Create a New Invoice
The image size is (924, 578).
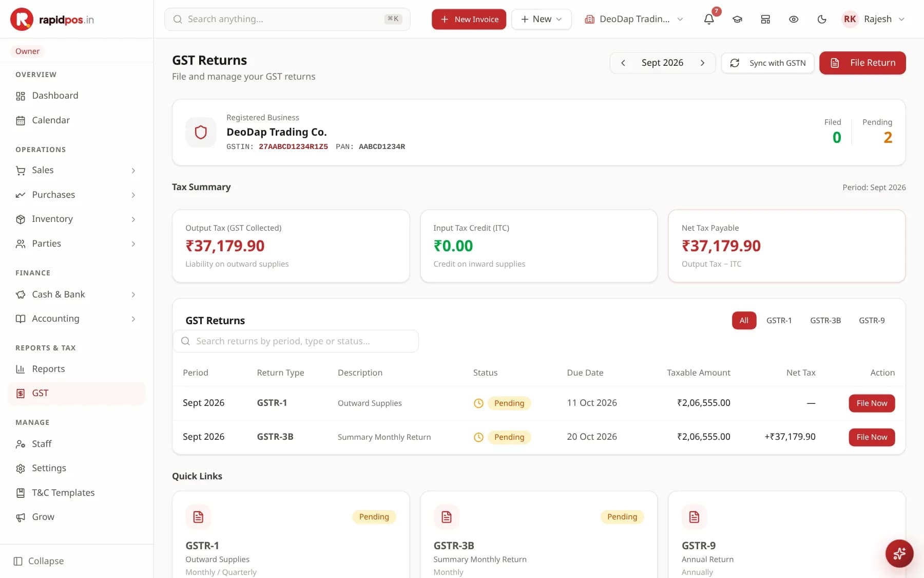click(x=469, y=19)
